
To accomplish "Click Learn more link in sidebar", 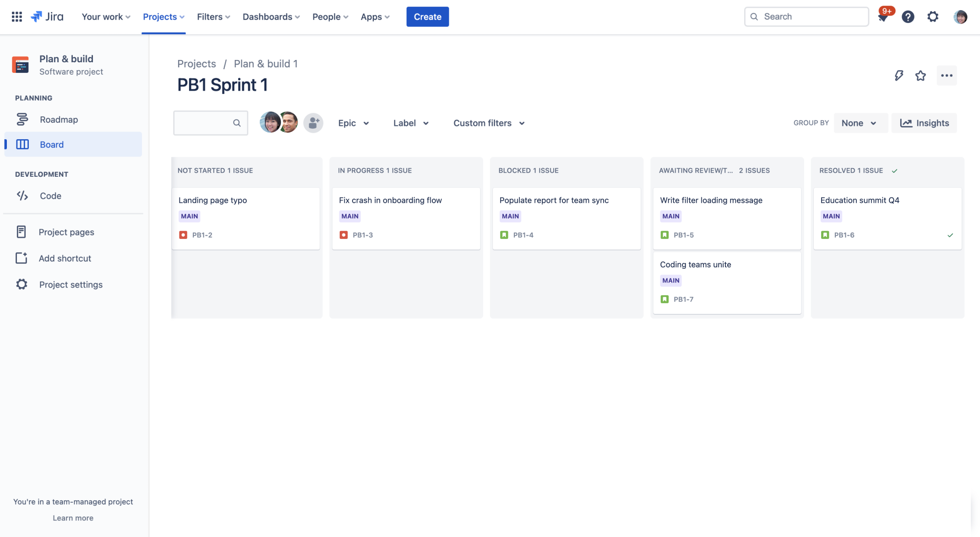I will pyautogui.click(x=73, y=518).
